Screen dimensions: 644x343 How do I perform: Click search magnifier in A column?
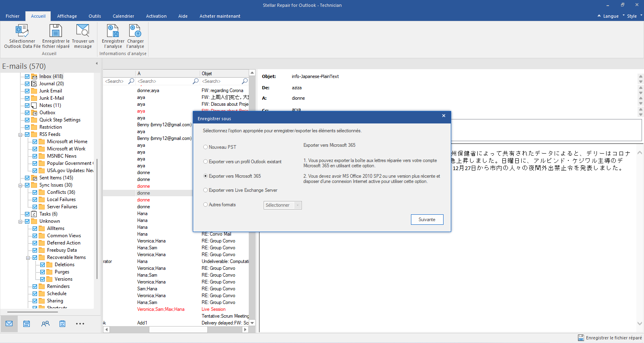pos(196,81)
